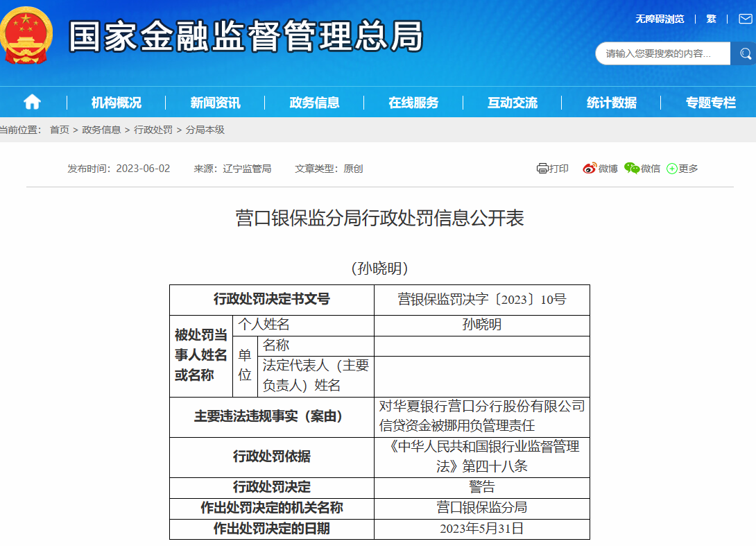756x546 pixels.
Task: Click 首页 in the breadcrumb
Action: click(60, 130)
